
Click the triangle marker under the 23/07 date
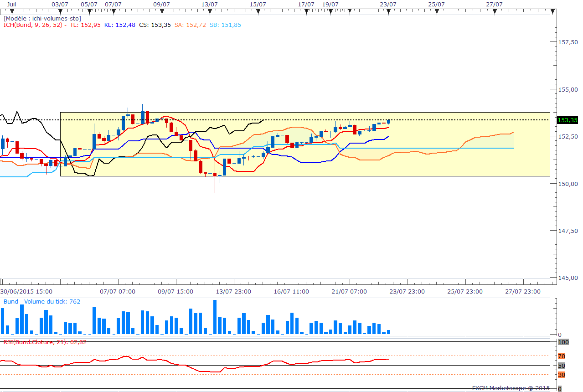click(x=388, y=12)
